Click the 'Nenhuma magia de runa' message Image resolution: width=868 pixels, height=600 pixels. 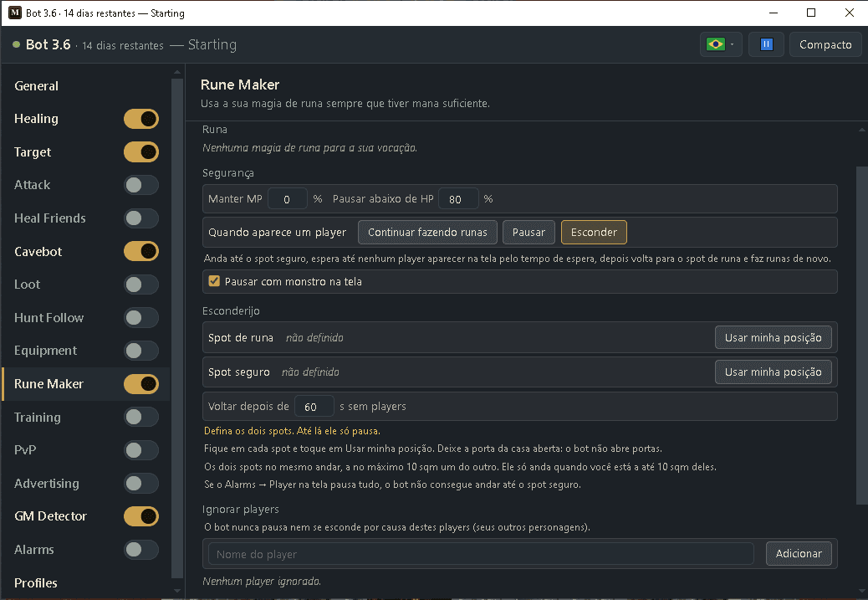click(309, 148)
